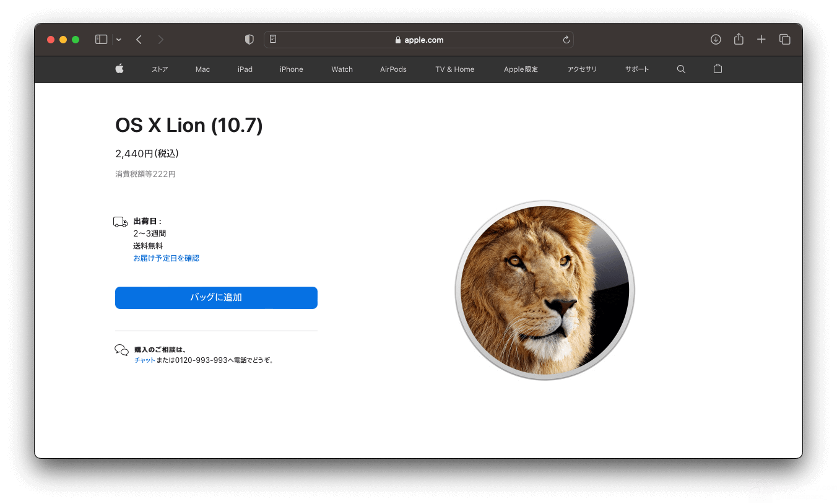This screenshot has width=837, height=504.
Task: Click the lock icon in address bar
Action: 398,40
